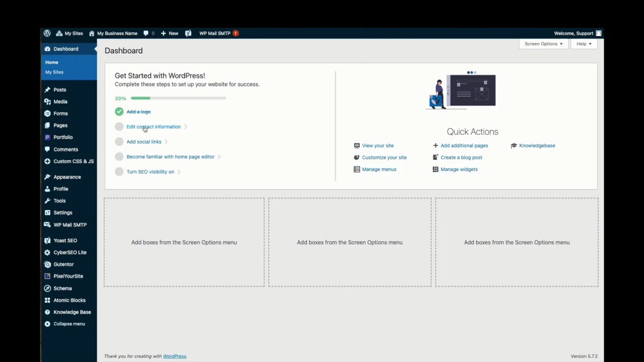Image resolution: width=644 pixels, height=362 pixels.
Task: Open the Schema sidebar menu
Action: point(69,288)
